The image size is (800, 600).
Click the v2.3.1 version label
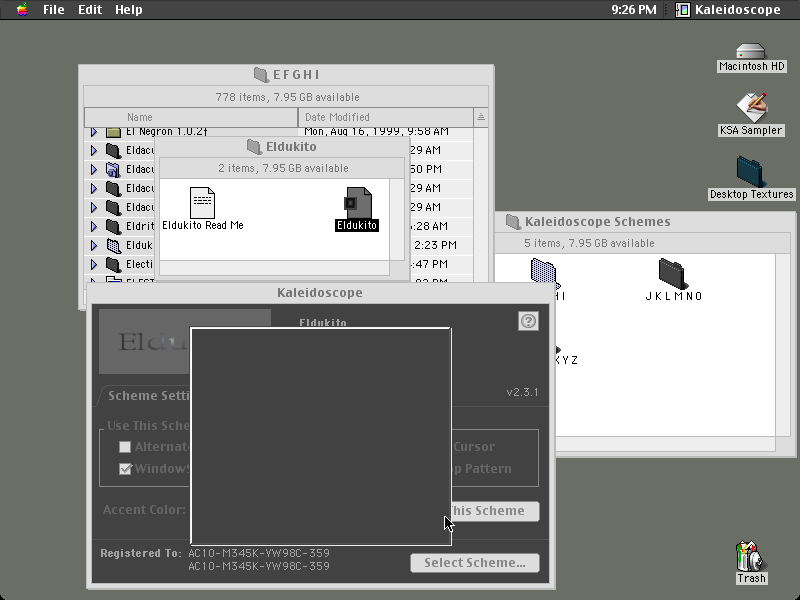coord(522,392)
